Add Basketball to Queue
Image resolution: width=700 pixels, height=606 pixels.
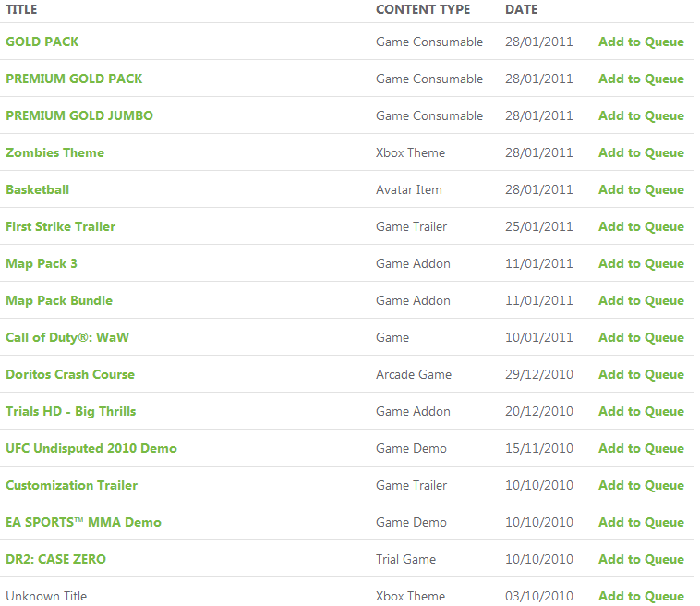point(641,189)
